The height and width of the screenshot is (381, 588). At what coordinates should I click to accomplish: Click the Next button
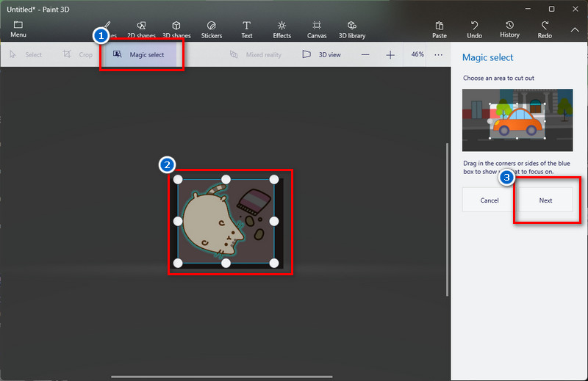click(x=545, y=200)
